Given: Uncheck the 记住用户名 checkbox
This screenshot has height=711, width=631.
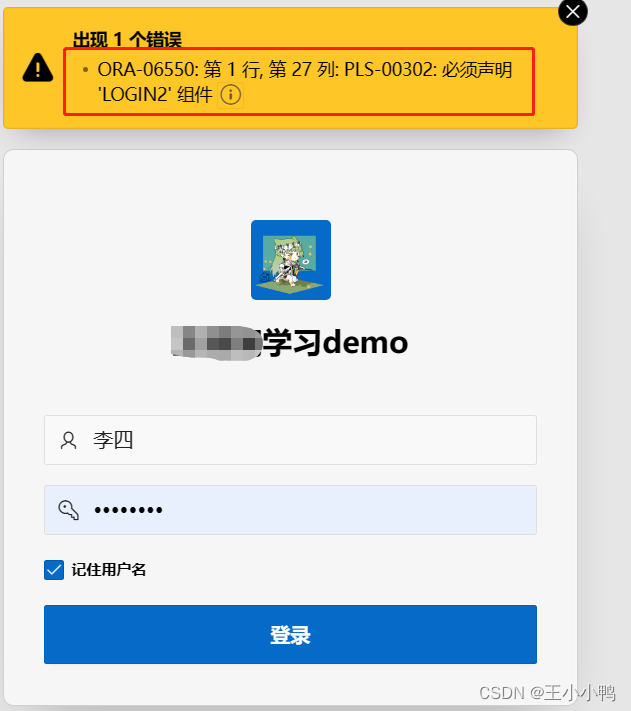Looking at the screenshot, I should [54, 570].
